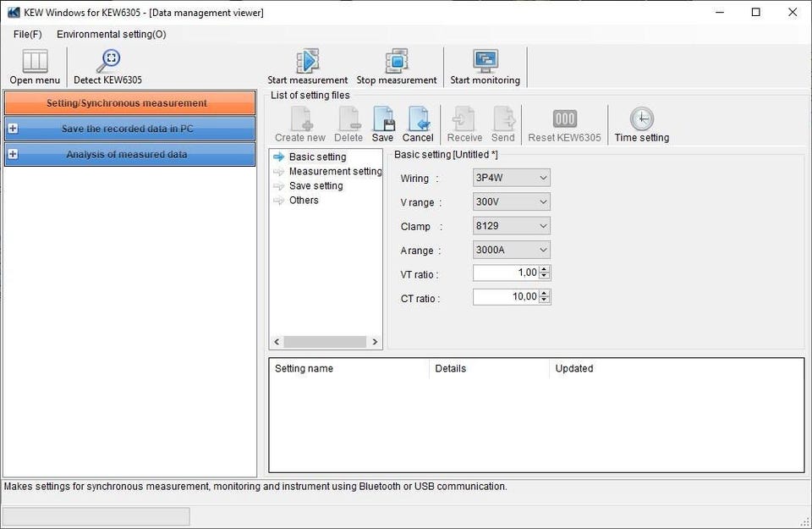Viewport: 812px width, 529px height.
Task: Click the Start monitoring icon
Action: coord(486,61)
